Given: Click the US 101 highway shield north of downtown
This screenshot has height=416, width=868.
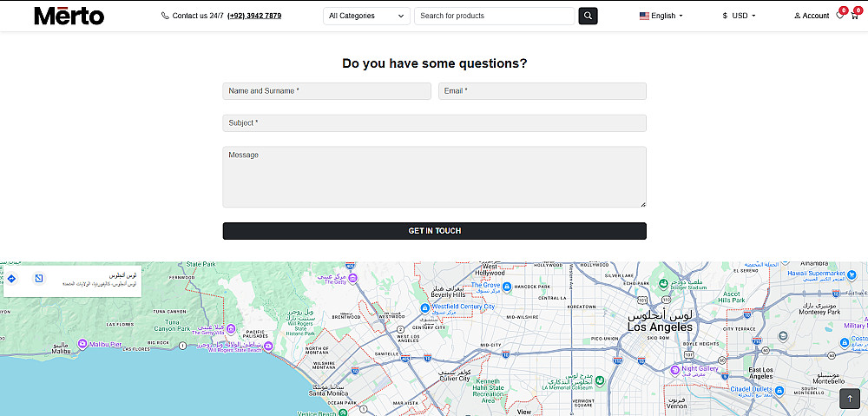Looking at the screenshot, I should pyautogui.click(x=641, y=300).
